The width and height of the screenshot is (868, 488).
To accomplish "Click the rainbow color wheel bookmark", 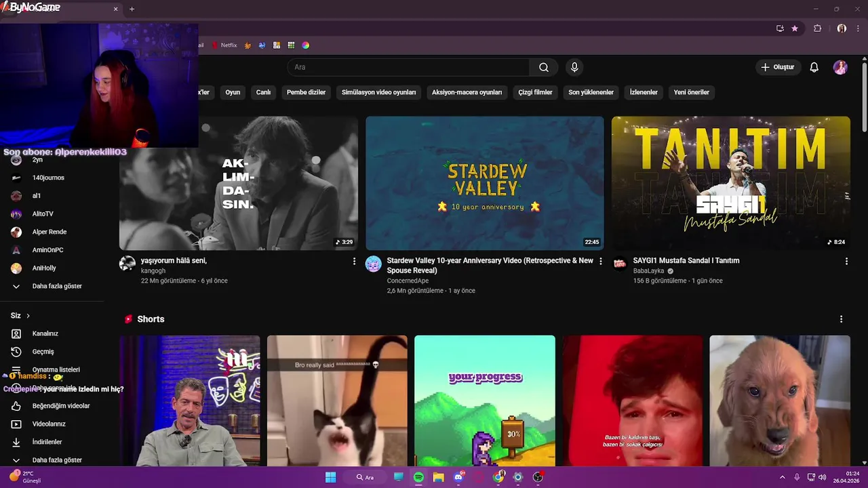I will pos(306,45).
